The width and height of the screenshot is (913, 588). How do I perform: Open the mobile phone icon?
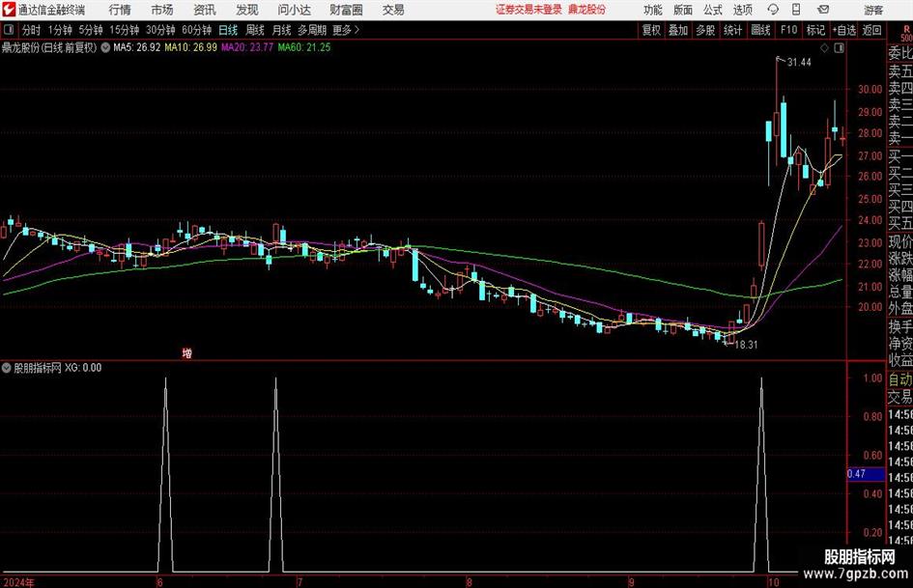[796, 10]
